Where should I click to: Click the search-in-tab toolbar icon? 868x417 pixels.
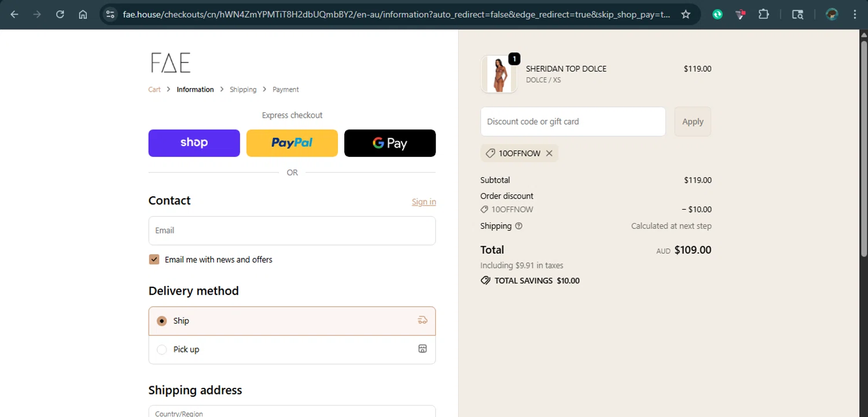click(797, 14)
